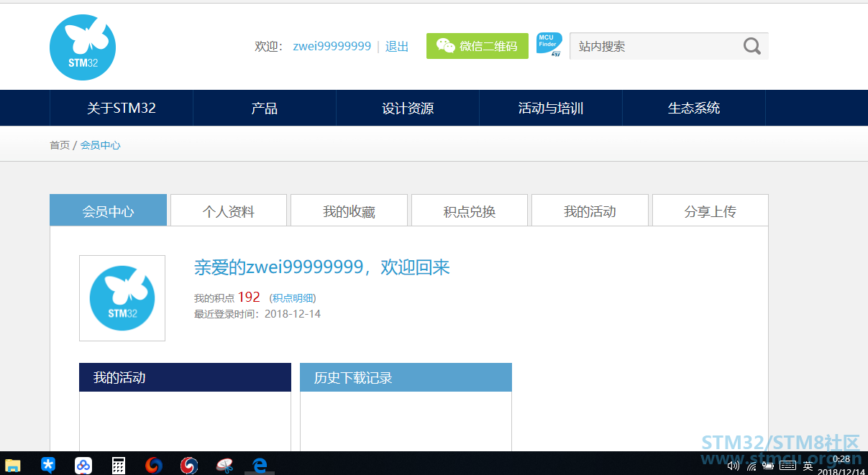Open the MCU Finder icon

(549, 45)
